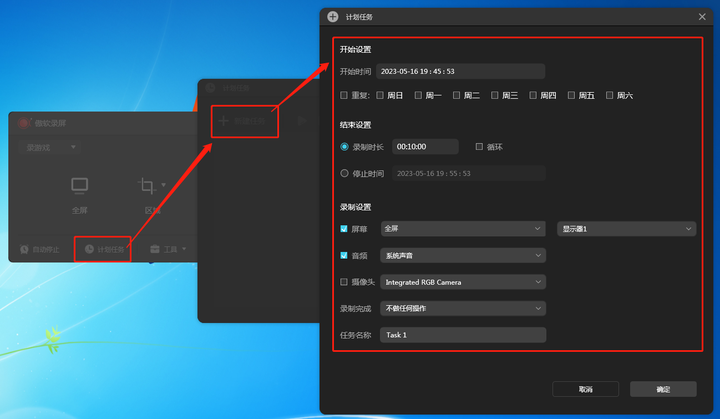Image resolution: width=720 pixels, height=419 pixels.
Task: Open the 工具 toolbox menu in main window
Action: (168, 249)
